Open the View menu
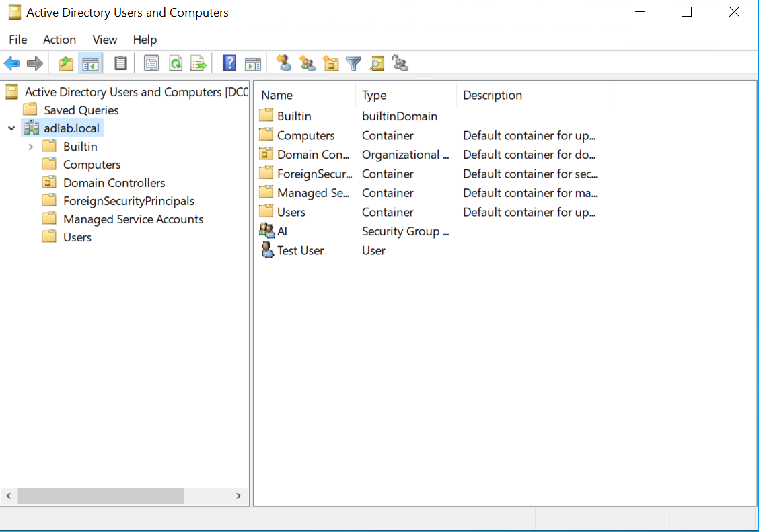The width and height of the screenshot is (759, 532). click(x=104, y=40)
